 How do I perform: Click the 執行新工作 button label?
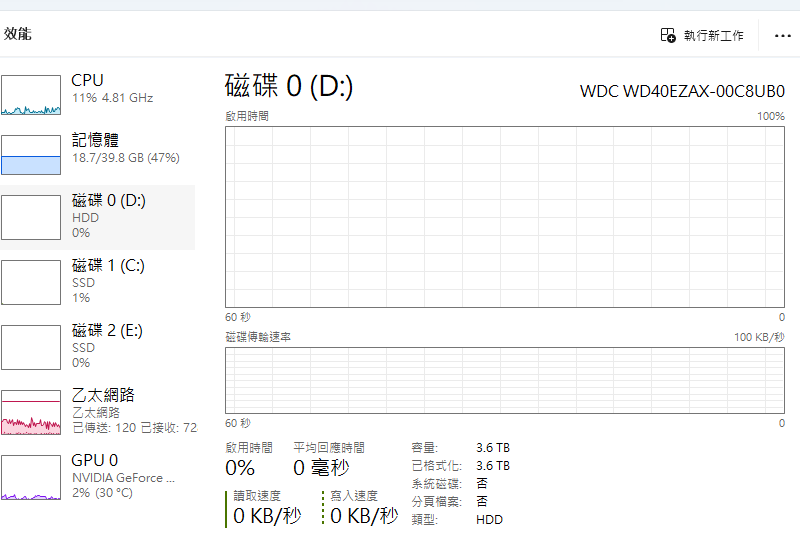click(x=713, y=36)
